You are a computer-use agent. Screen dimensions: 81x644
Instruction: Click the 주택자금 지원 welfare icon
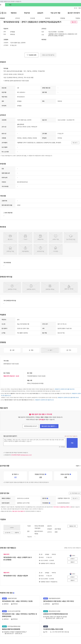[10, 249]
